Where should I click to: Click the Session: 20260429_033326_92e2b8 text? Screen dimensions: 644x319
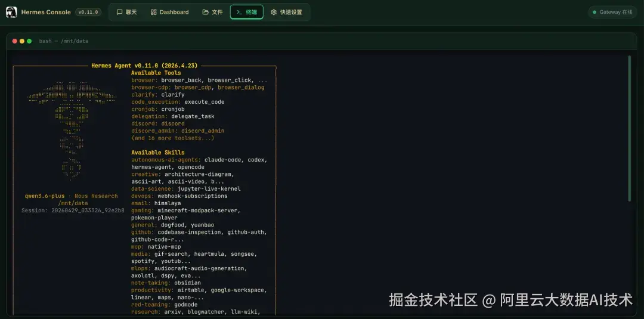(x=73, y=210)
